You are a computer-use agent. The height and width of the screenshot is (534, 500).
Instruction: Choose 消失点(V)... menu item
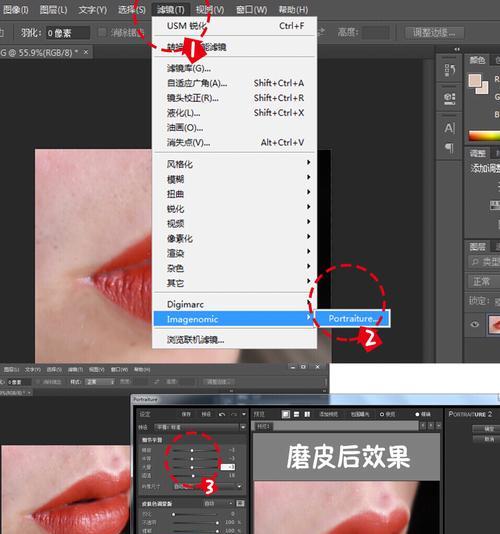click(235, 142)
